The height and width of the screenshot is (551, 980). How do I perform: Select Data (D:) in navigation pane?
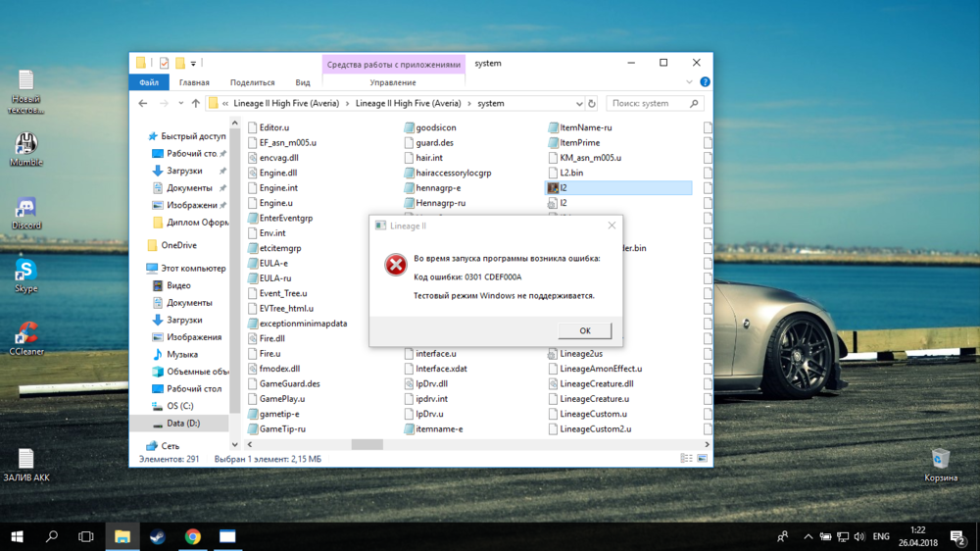(x=182, y=424)
